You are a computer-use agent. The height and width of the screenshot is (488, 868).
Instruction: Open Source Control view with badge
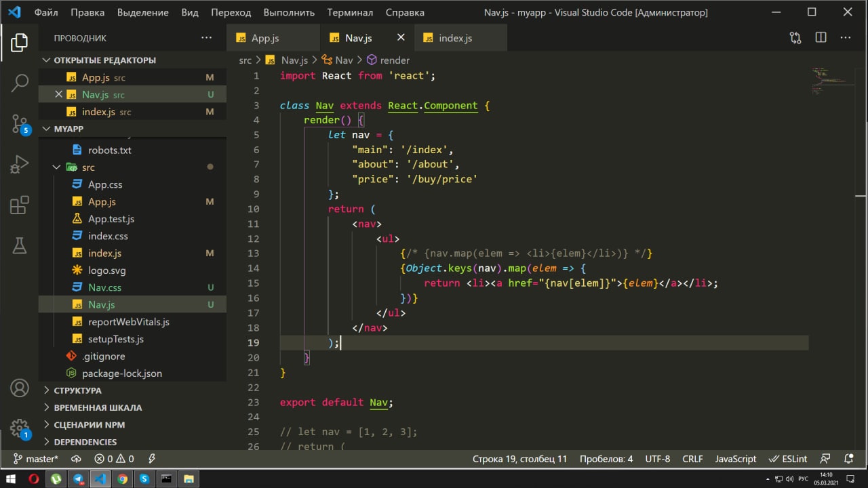coord(20,123)
